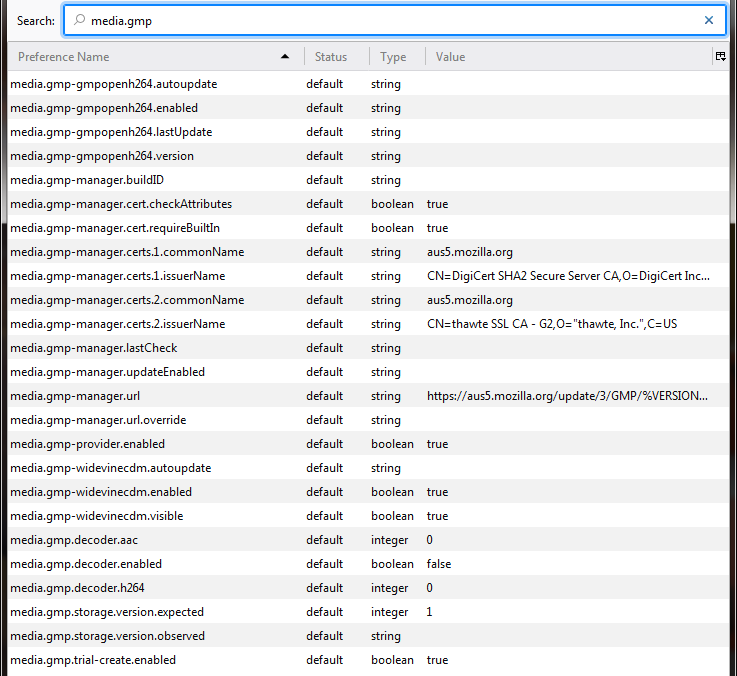This screenshot has width=737, height=676.
Task: Select media.gmp-gmpopenh264.lastUpdate preference
Action: (111, 132)
